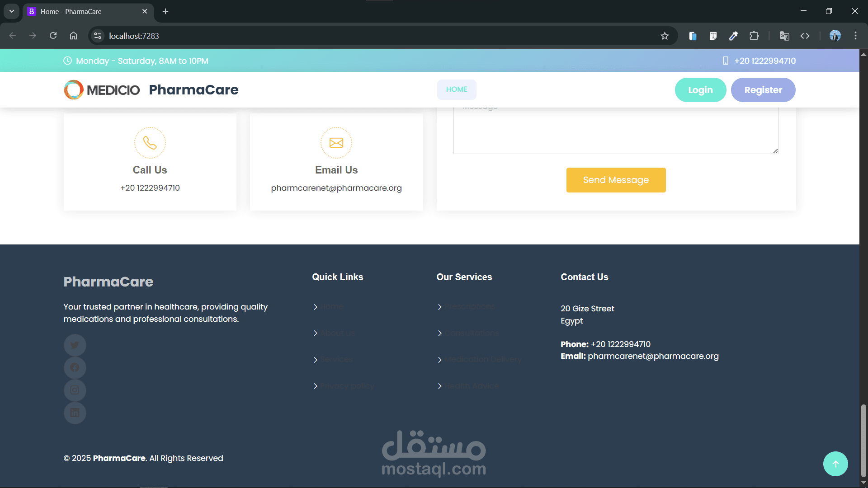The image size is (868, 488).
Task: Open the Chrome profile avatar
Action: click(x=835, y=36)
